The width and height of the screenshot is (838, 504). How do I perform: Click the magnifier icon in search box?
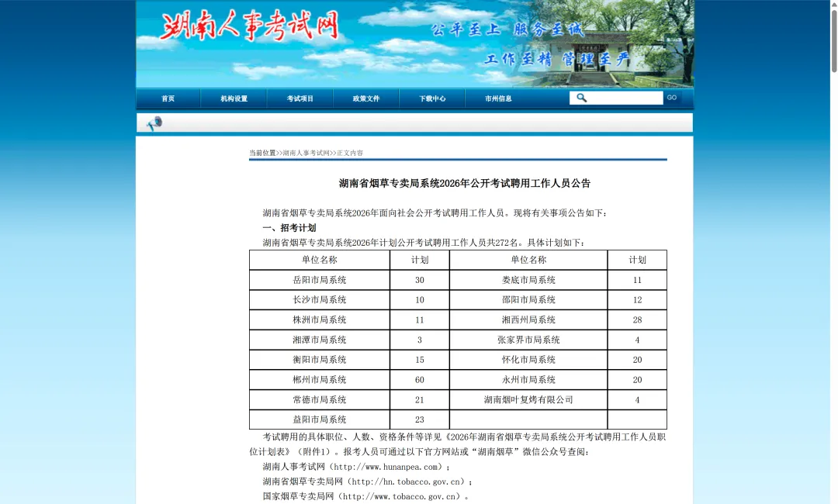pyautogui.click(x=581, y=98)
